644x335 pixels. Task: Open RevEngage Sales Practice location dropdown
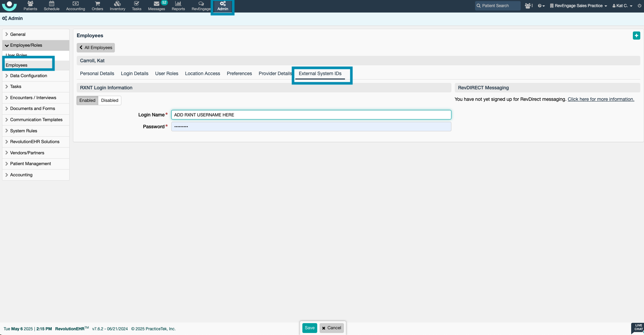pyautogui.click(x=578, y=6)
